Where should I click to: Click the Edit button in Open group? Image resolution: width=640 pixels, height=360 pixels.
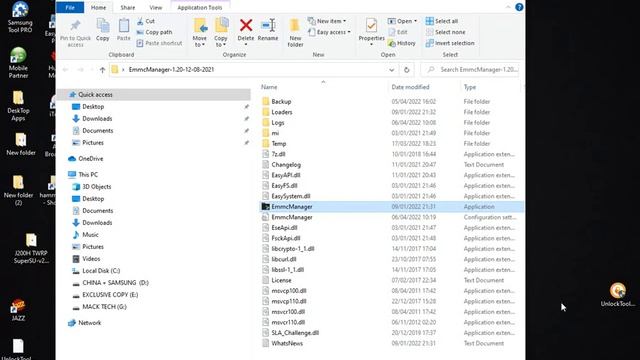click(x=398, y=32)
